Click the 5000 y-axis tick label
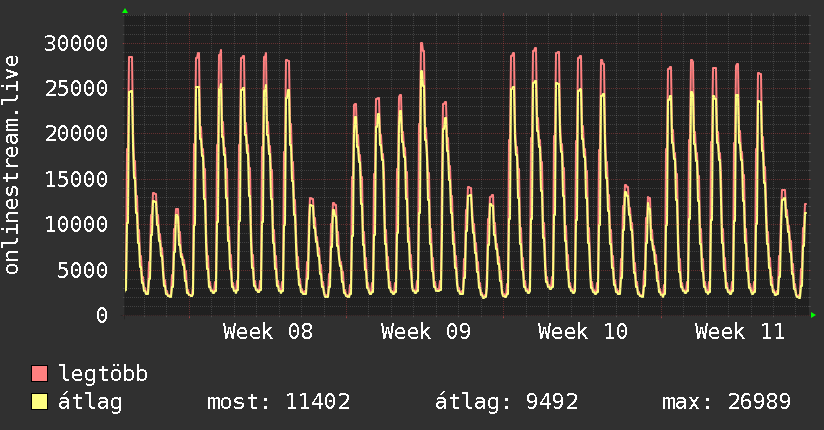 85,269
